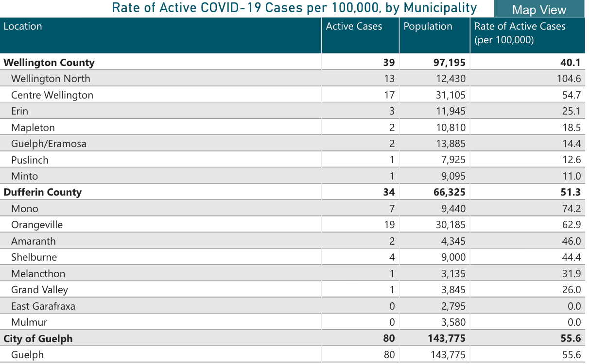Viewport: 590px width, 364px height.
Task: Sort by Rate of Active Cases header
Action: click(x=520, y=33)
